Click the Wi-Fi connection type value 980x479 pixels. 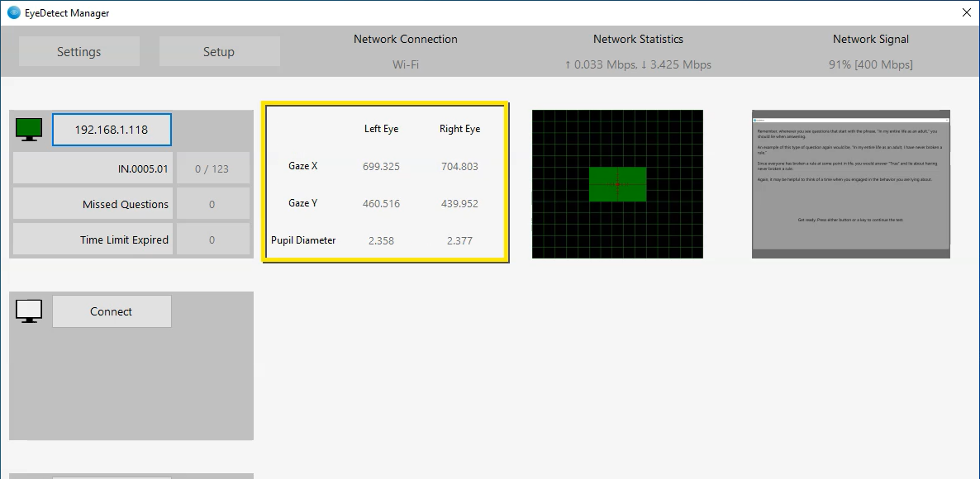pos(406,64)
